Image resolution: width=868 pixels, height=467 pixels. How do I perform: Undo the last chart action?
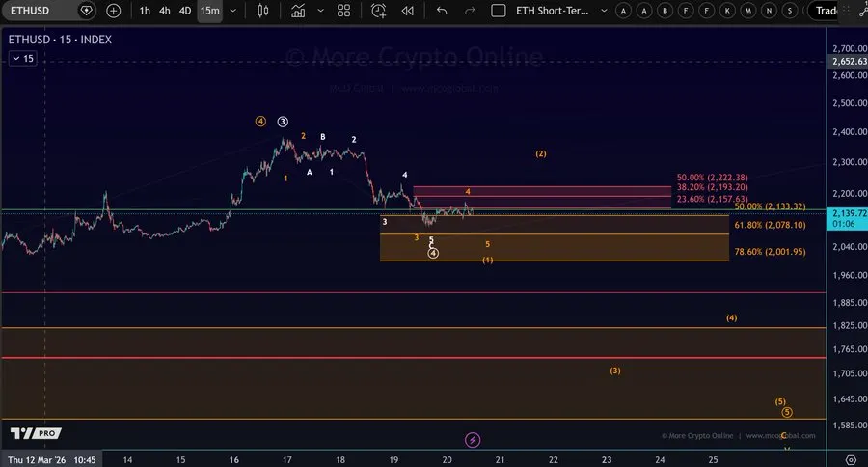pos(442,11)
